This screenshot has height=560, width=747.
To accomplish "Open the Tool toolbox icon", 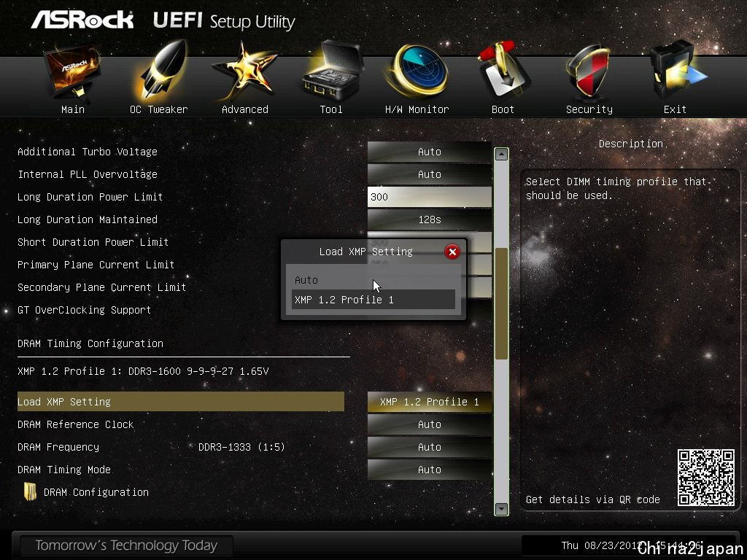I will click(332, 71).
